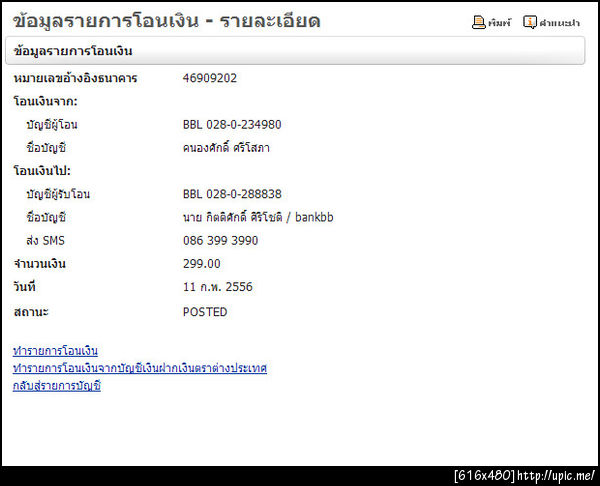Click the พิมพ์ print text link
The image size is (600, 486).
pos(499,23)
